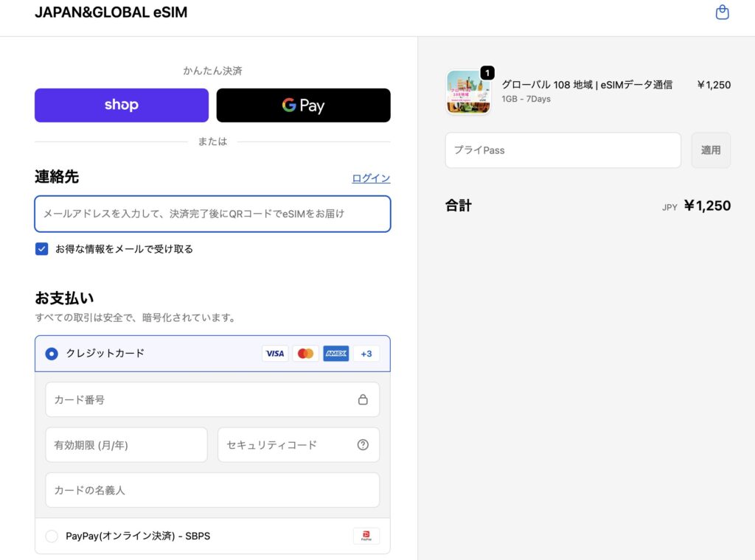Click the lock icon in card number field
The width and height of the screenshot is (755, 560).
[363, 399]
